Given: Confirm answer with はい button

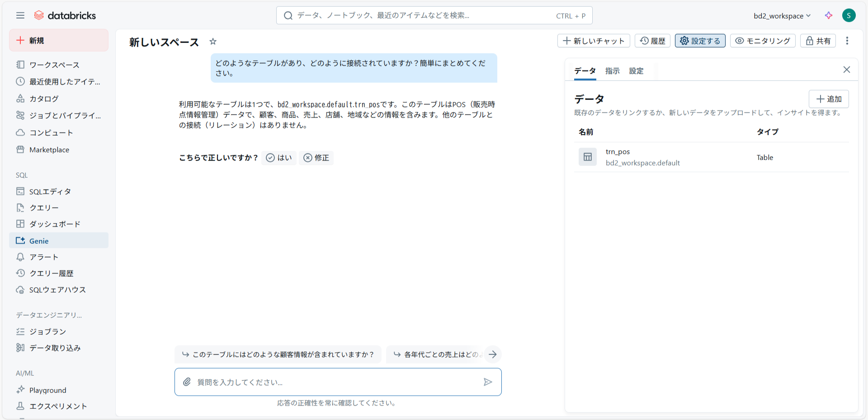Looking at the screenshot, I should (279, 158).
